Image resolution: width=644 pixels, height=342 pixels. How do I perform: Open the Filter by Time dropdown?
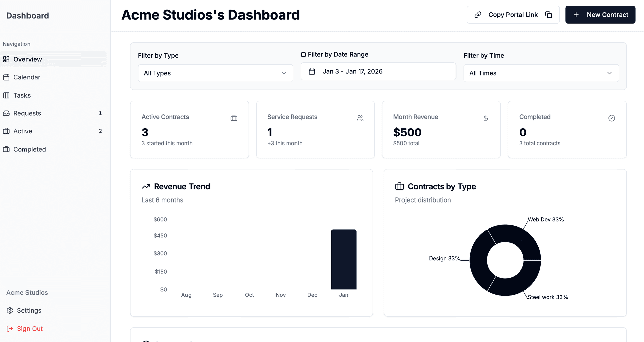tap(541, 73)
